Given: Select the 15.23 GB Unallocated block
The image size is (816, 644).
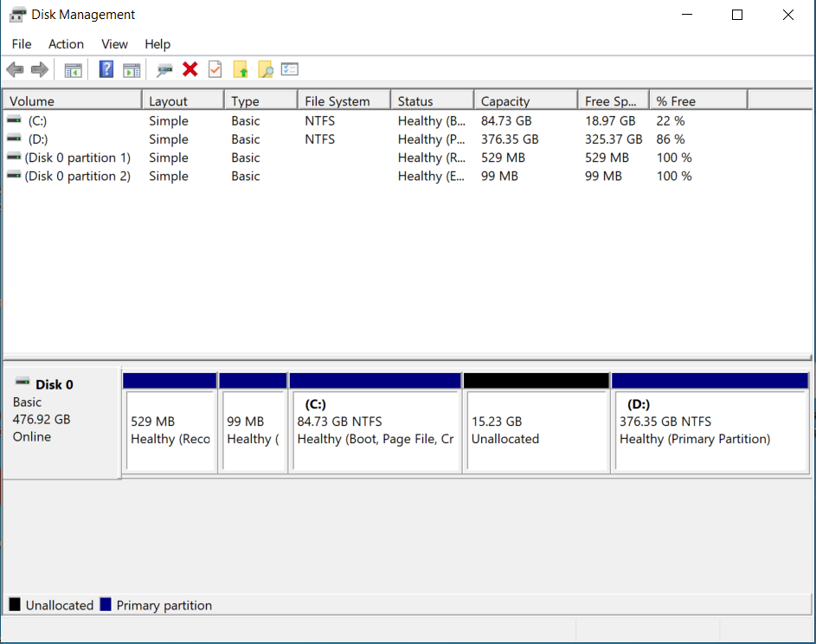Looking at the screenshot, I should pos(536,430).
